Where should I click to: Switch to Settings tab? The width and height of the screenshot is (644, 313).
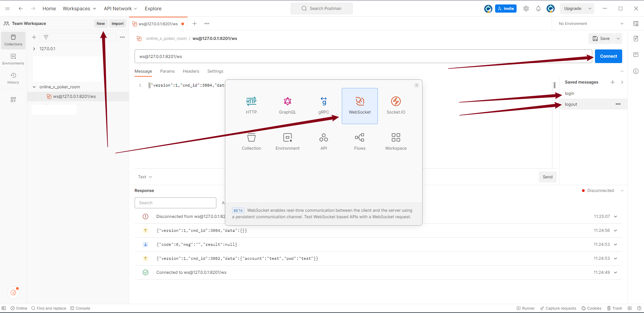pyautogui.click(x=215, y=71)
